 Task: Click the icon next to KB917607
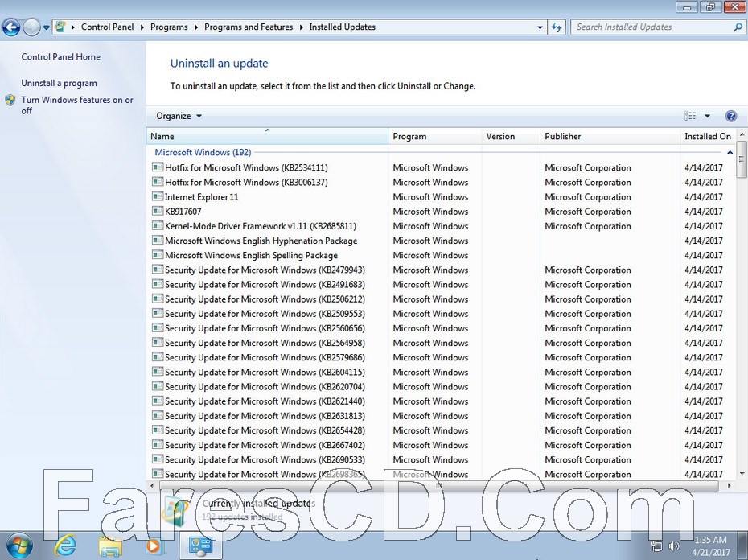click(158, 211)
